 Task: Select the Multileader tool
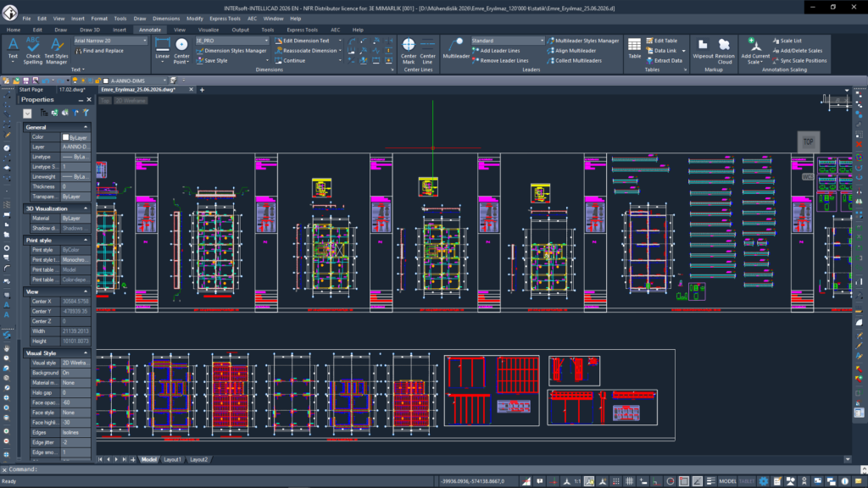click(456, 48)
